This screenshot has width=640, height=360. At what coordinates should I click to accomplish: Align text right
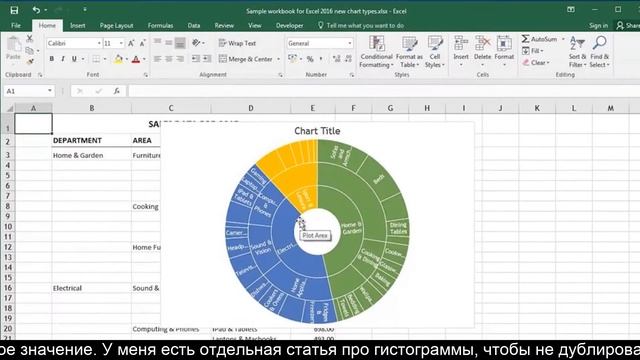coord(180,59)
